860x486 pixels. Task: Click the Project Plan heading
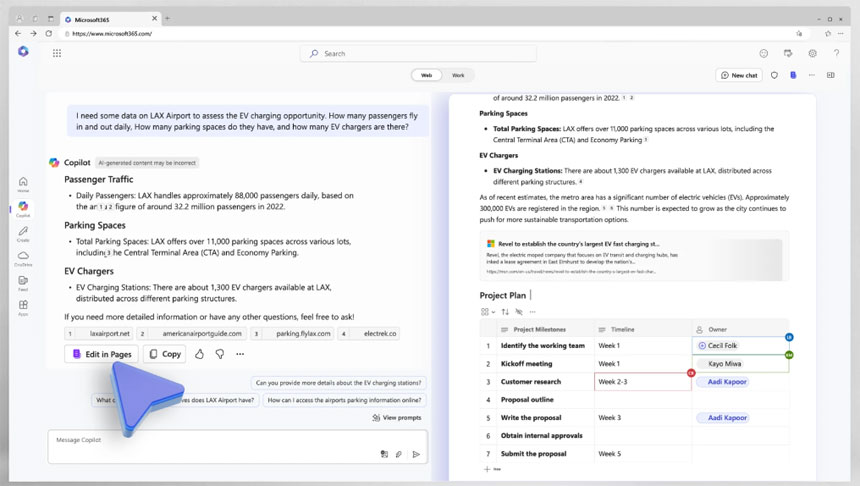pos(502,295)
